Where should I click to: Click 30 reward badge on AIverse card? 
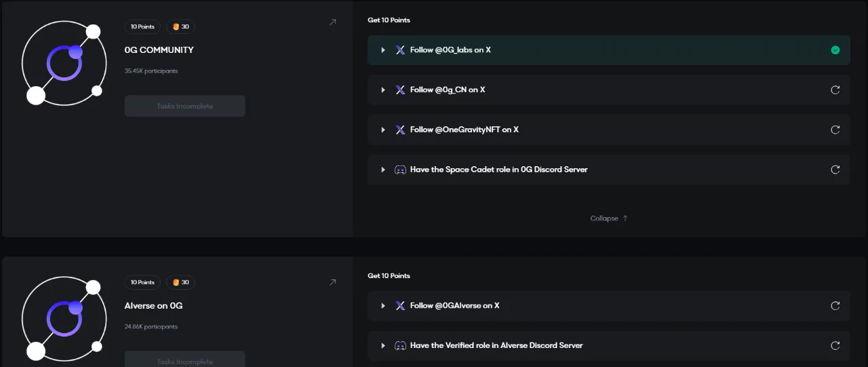click(180, 282)
